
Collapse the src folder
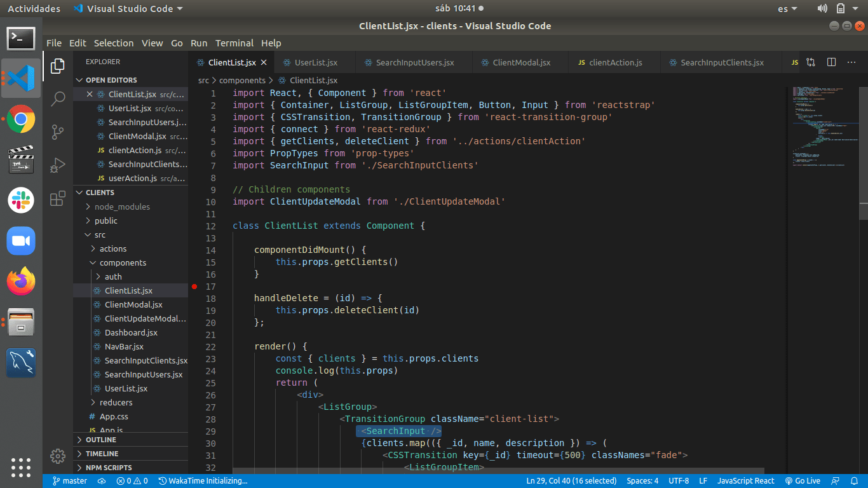[x=131, y=234]
